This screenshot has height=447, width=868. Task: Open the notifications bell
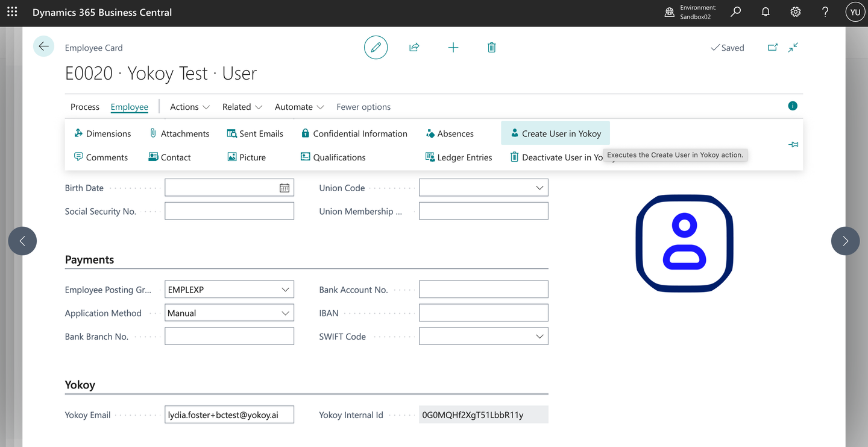(766, 12)
